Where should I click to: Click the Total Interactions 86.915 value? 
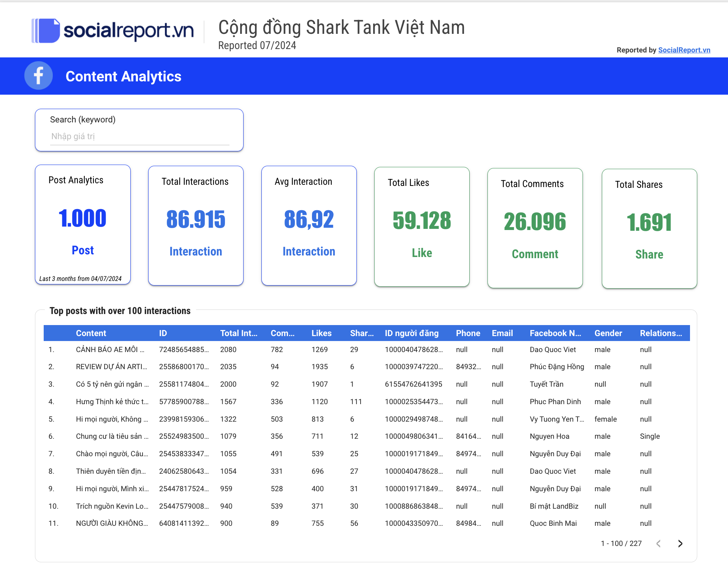point(196,219)
